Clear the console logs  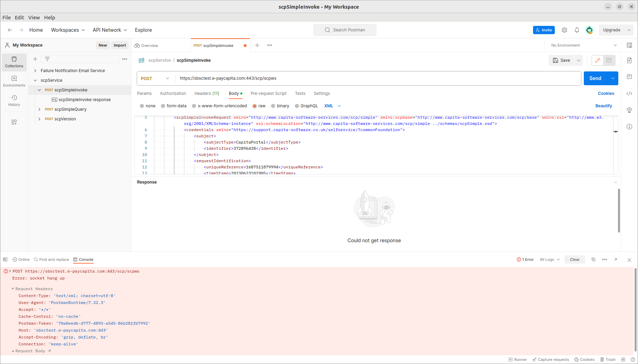pos(575,259)
